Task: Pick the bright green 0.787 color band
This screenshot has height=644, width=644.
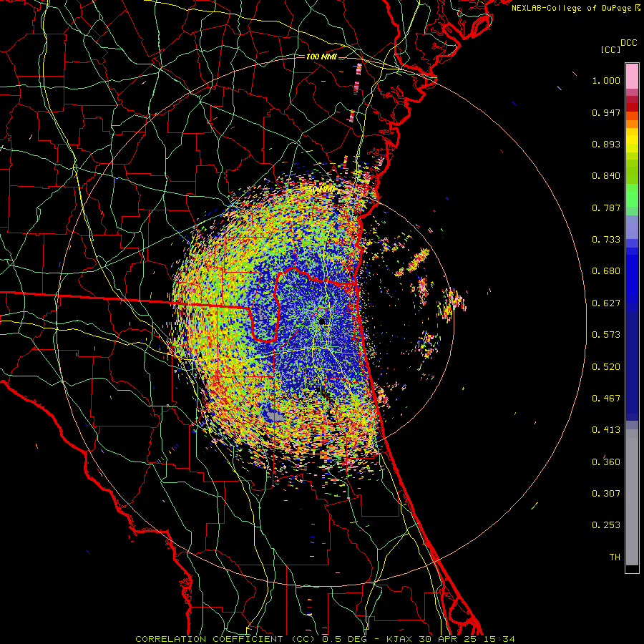Action: [x=632, y=195]
